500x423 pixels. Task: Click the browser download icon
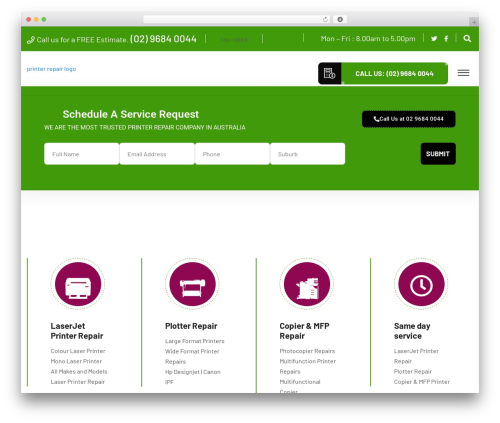click(340, 19)
